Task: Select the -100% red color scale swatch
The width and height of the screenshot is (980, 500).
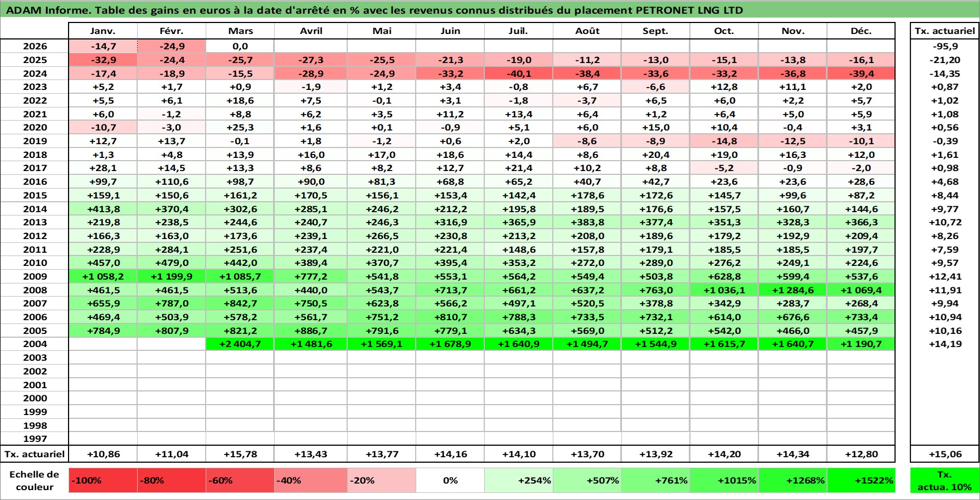Action: click(x=103, y=480)
